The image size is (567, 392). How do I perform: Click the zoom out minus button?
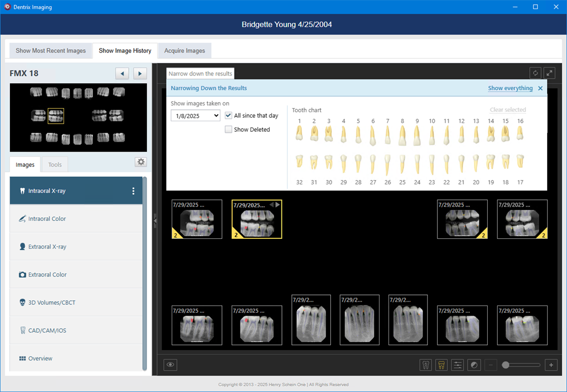pyautogui.click(x=491, y=365)
